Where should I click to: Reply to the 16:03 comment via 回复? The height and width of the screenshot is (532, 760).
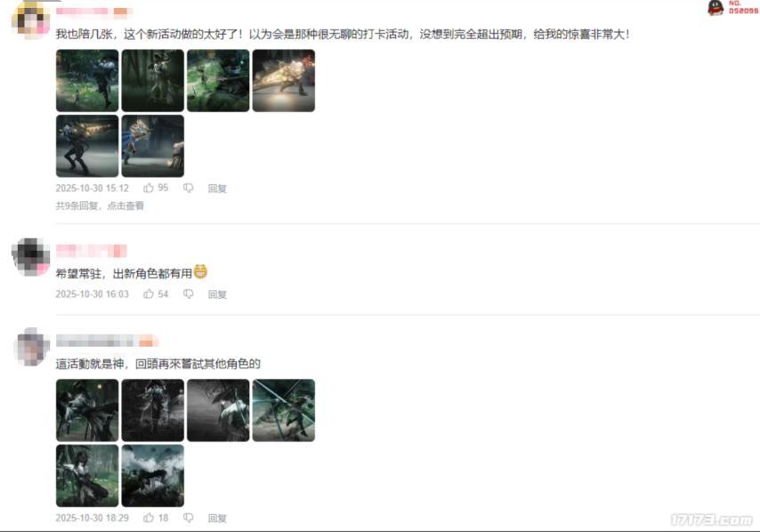(x=217, y=294)
